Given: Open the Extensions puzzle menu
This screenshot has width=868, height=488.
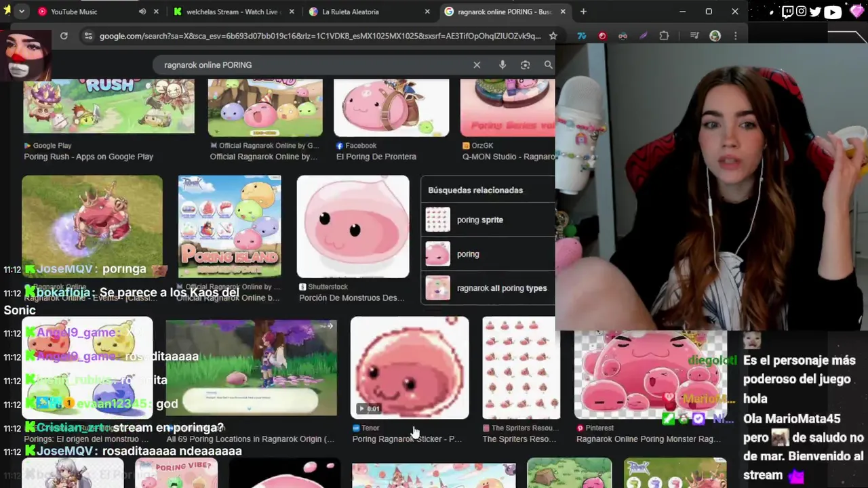Looking at the screenshot, I should [664, 36].
